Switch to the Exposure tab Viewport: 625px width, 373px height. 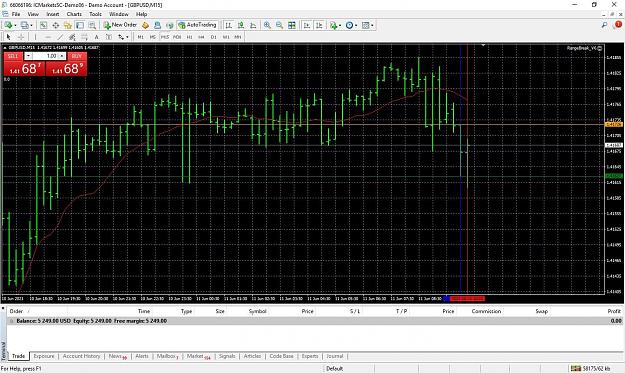pos(44,356)
